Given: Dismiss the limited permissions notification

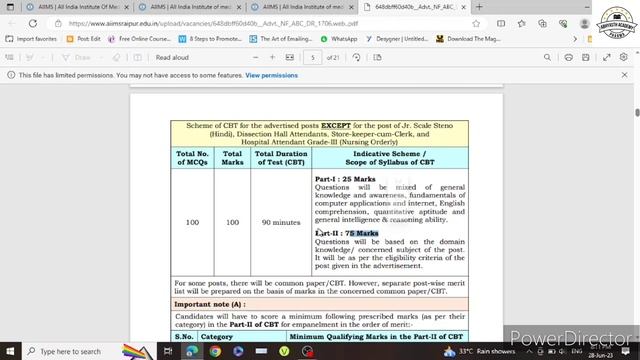Looking at the screenshot, I should pos(624,75).
